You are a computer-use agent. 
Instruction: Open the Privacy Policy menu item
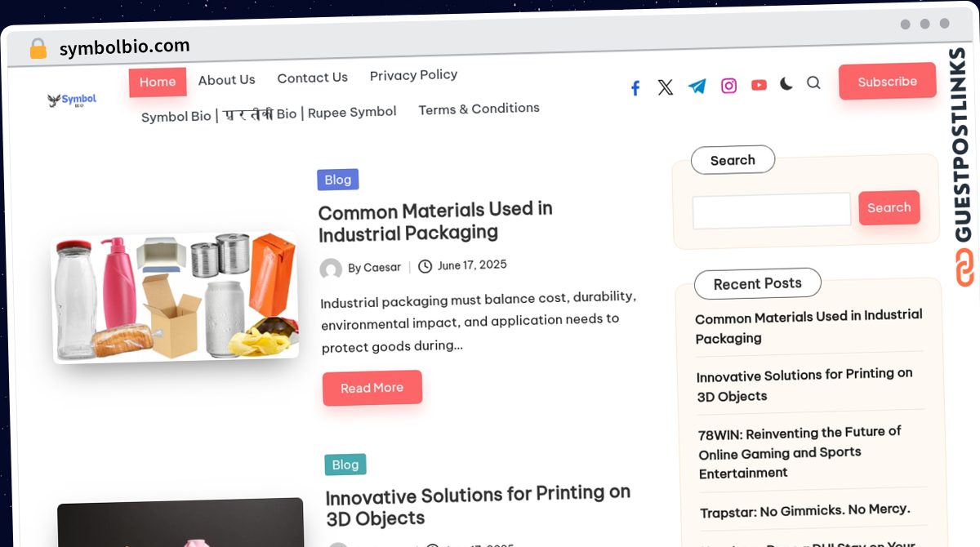tap(413, 75)
